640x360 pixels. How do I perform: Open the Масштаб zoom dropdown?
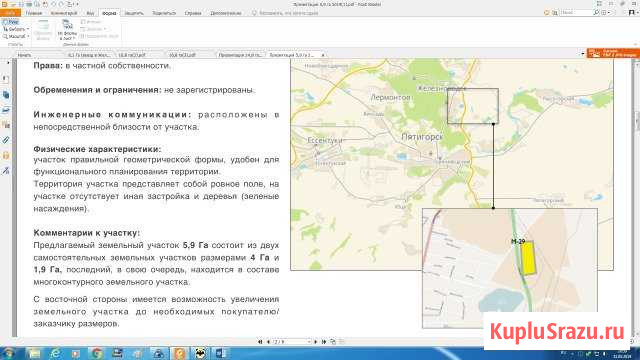(x=16, y=36)
